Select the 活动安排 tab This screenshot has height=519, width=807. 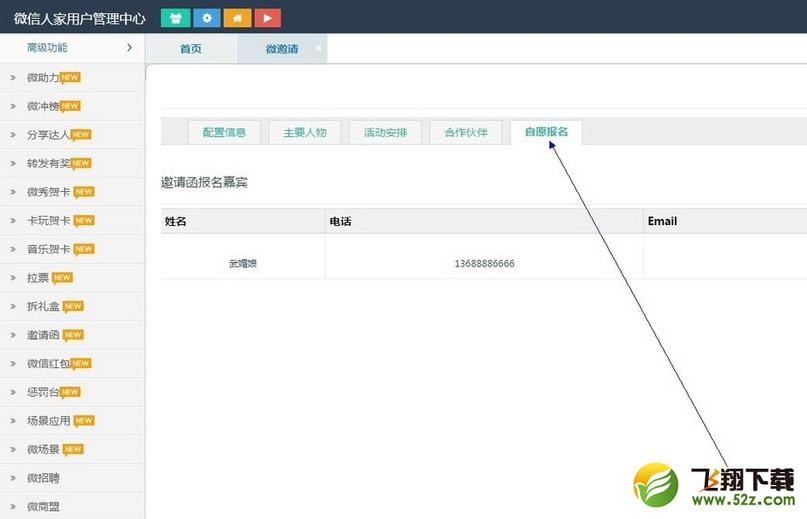tap(385, 132)
